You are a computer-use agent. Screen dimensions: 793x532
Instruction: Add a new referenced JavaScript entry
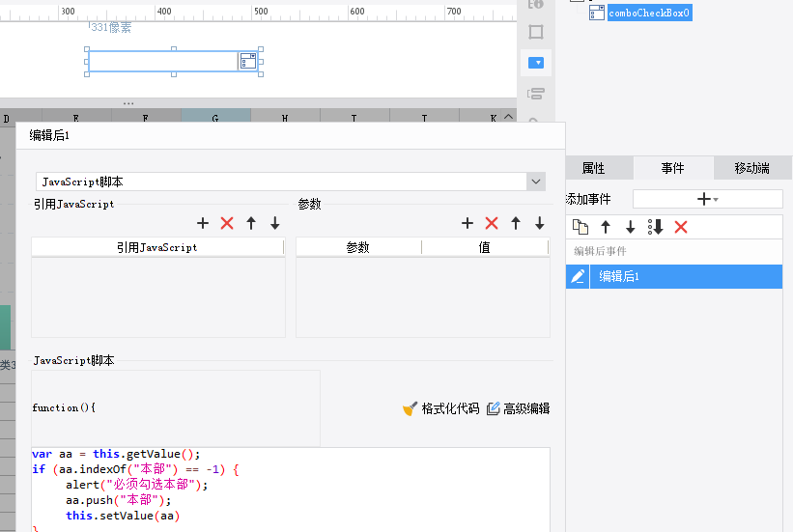click(203, 223)
